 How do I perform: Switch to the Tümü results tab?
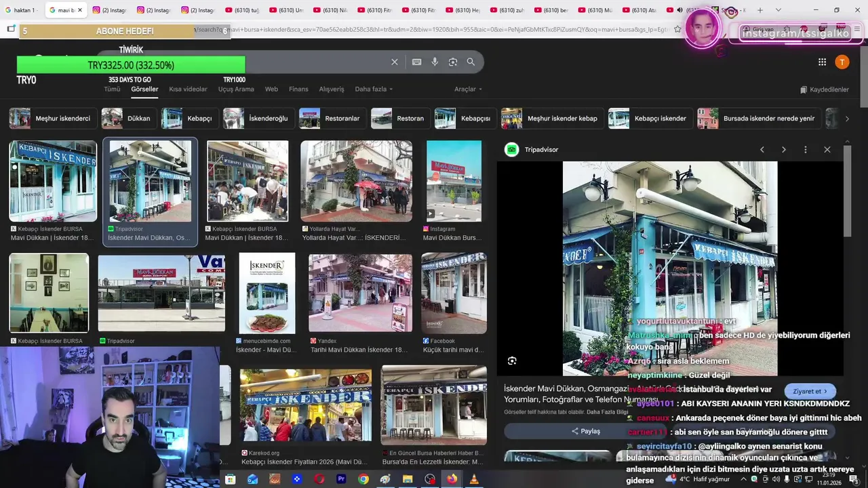click(x=112, y=89)
